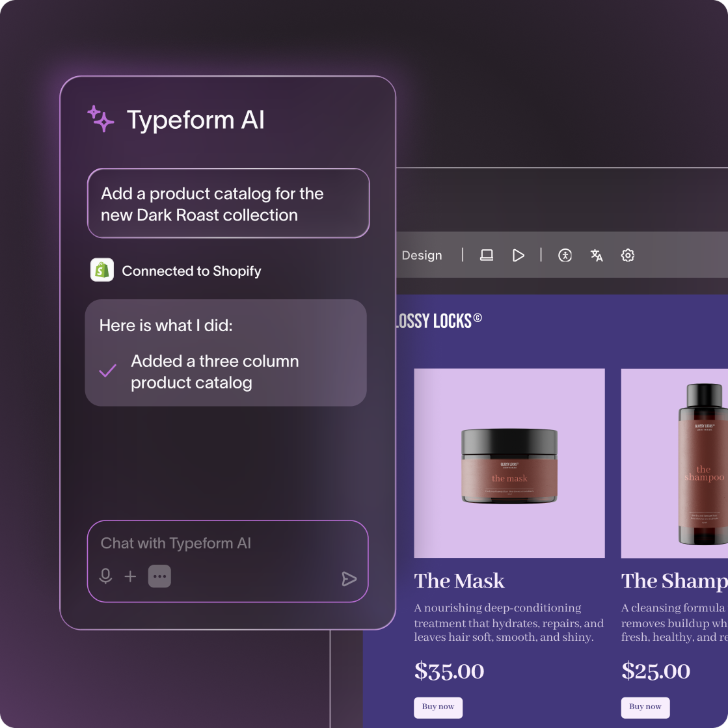
Task: Click Buy now under The Shampoo
Action: click(x=645, y=707)
